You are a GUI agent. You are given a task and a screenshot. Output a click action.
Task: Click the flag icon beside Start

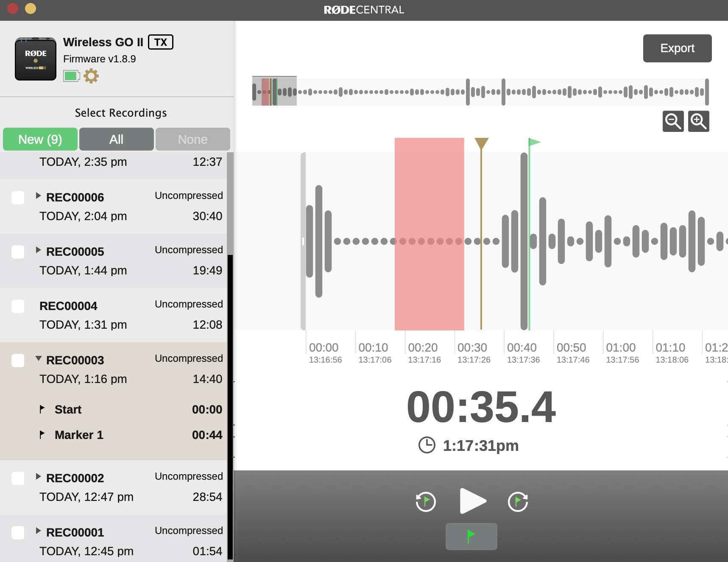point(42,409)
